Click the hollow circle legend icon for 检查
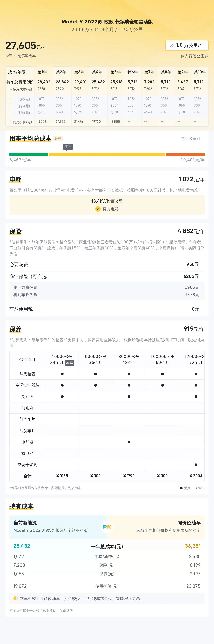 click(x=195, y=488)
